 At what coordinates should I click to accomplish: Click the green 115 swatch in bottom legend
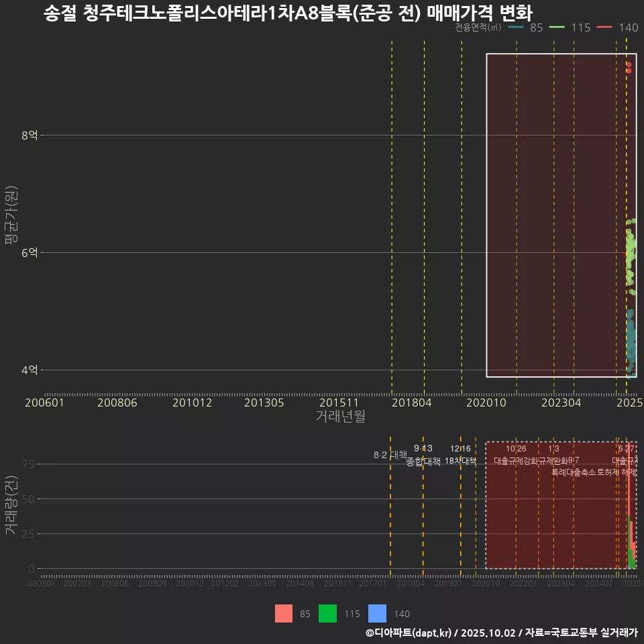coord(327,613)
